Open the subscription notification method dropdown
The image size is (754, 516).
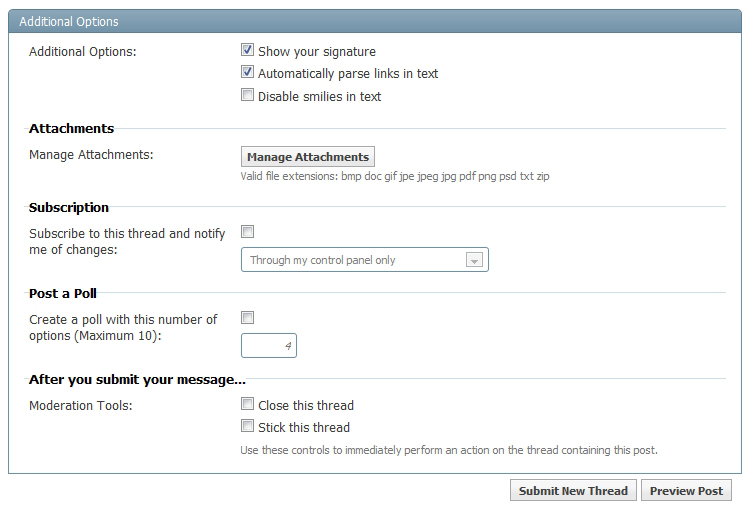click(365, 260)
